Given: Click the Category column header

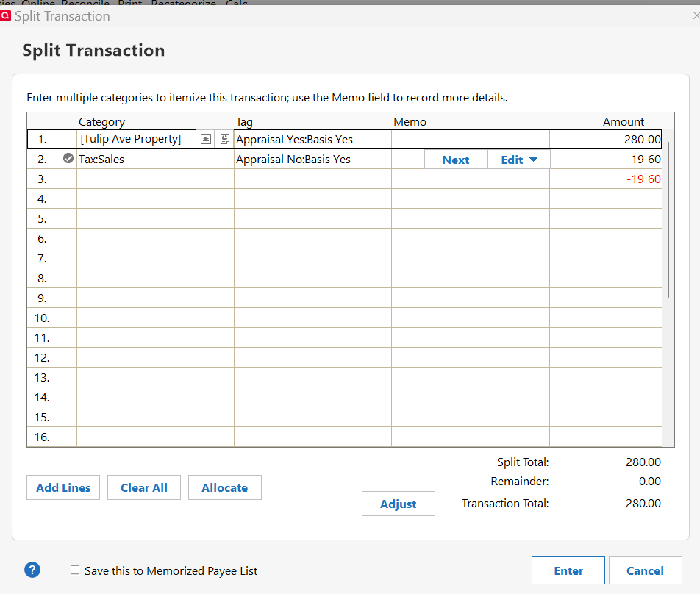Looking at the screenshot, I should [101, 121].
